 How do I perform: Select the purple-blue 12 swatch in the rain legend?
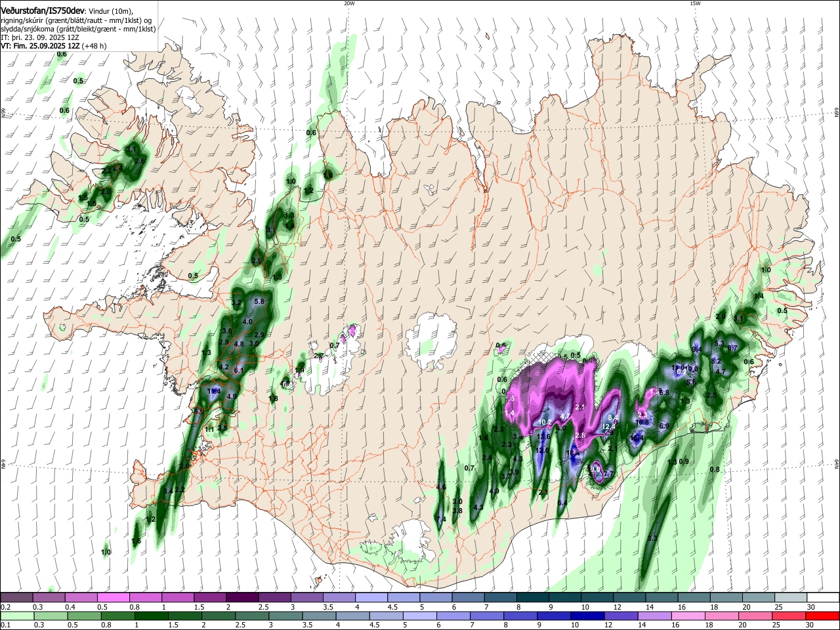click(x=620, y=616)
